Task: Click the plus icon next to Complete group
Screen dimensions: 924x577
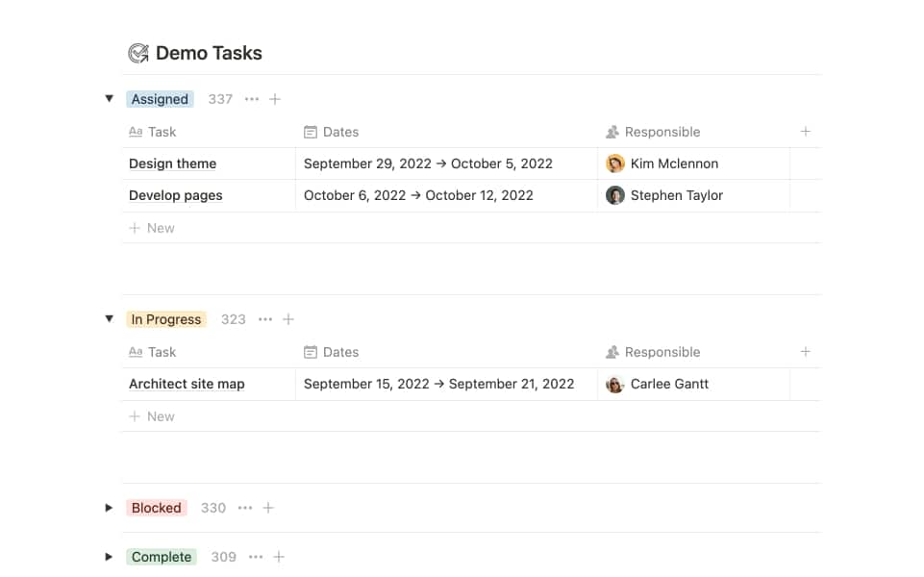Action: click(x=279, y=557)
